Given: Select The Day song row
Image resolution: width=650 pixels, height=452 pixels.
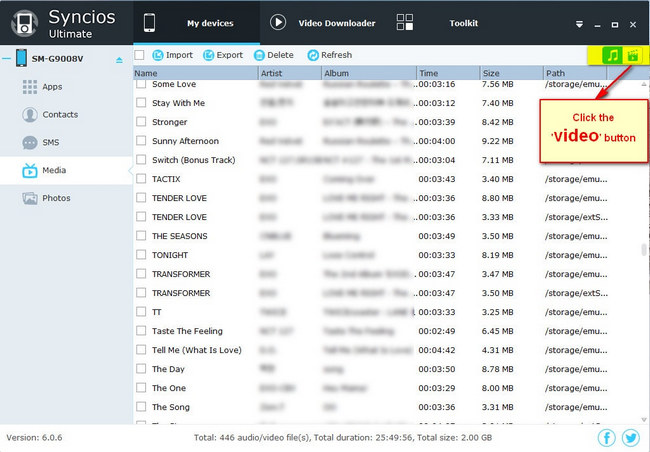Looking at the screenshot, I should tap(387, 369).
